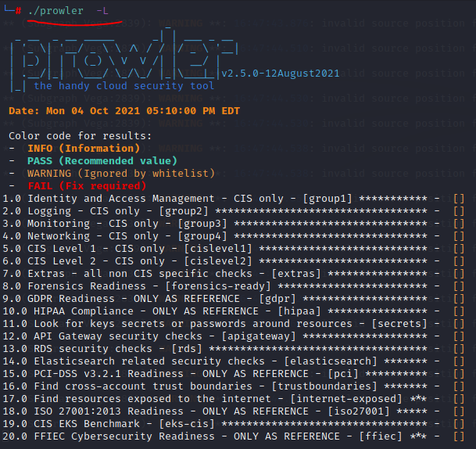Click '7.0 Extras - all non CIS' row
Viewport: 476px width, 449px height.
(234, 274)
